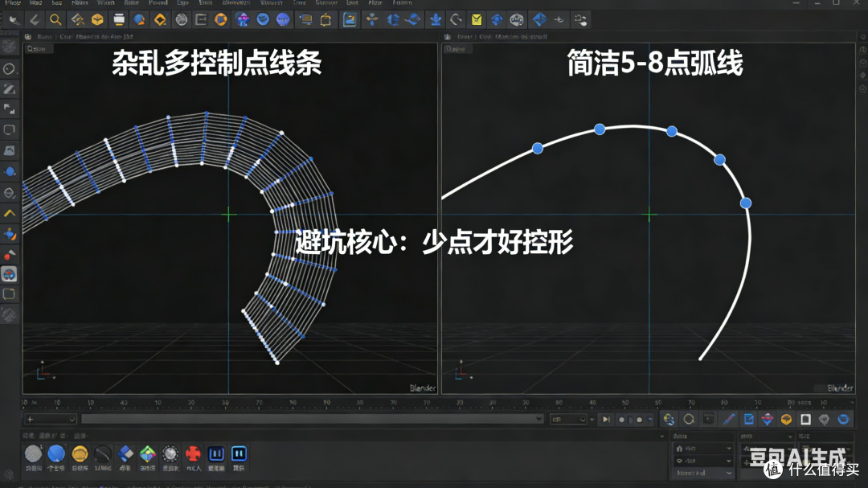The height and width of the screenshot is (488, 868).
Task: Click the active highlighted tool in left sidebar
Action: (x=10, y=274)
